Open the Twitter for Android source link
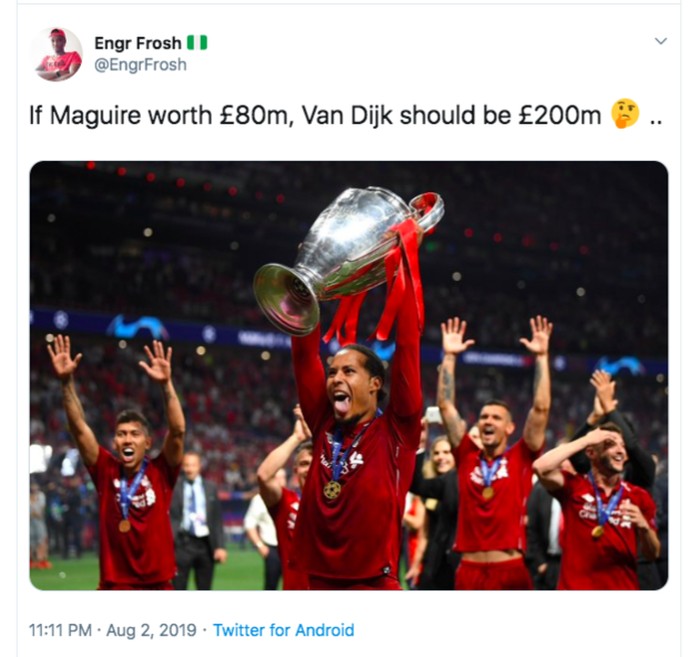The height and width of the screenshot is (657, 700). (283, 630)
